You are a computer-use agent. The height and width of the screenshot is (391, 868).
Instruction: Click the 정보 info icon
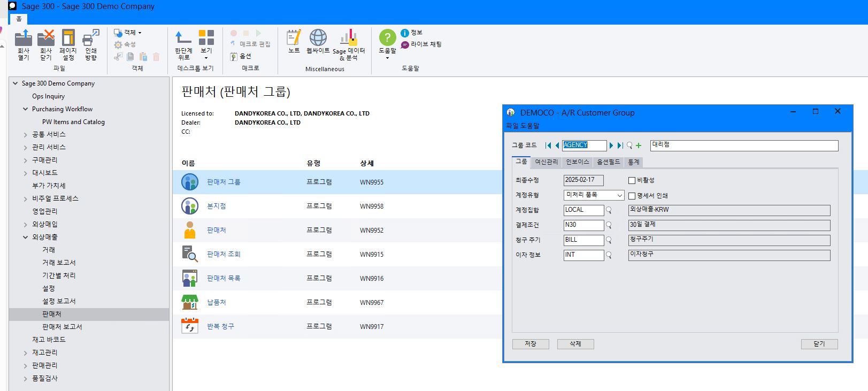tap(405, 33)
